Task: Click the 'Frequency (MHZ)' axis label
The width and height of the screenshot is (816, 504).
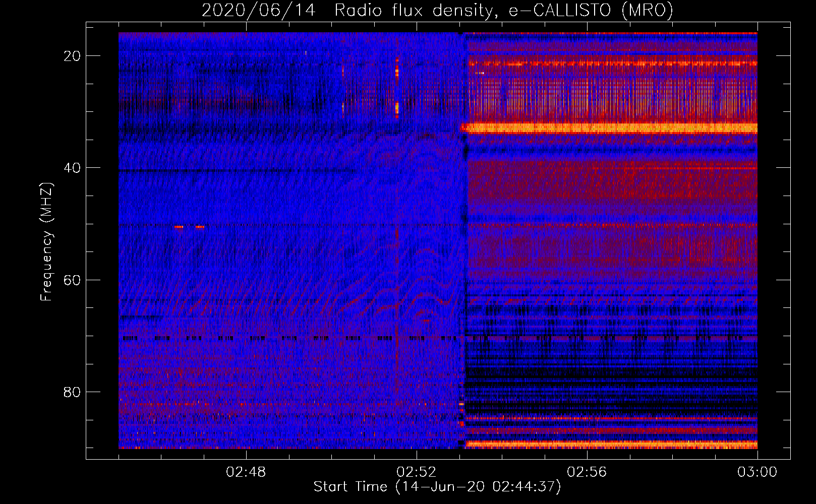Action: click(46, 241)
